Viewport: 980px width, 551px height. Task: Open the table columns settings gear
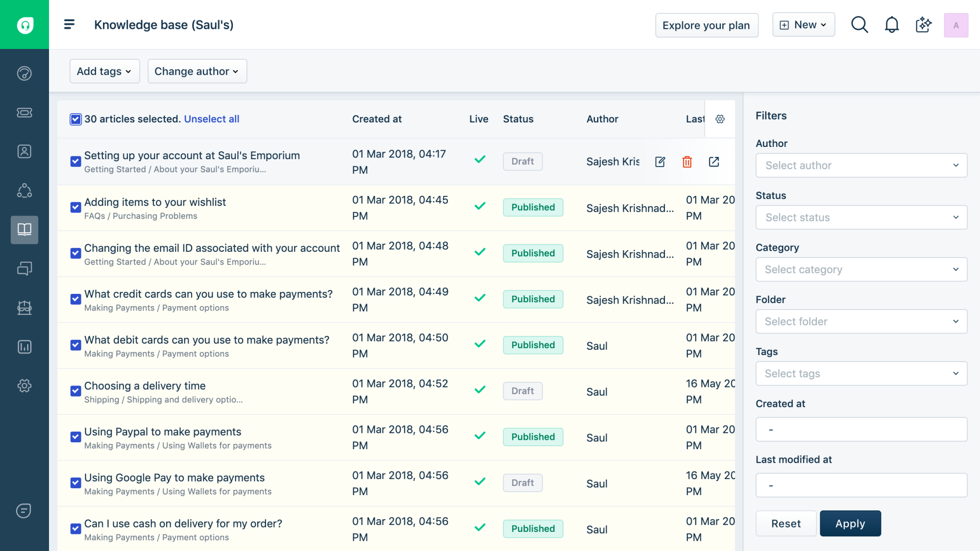pyautogui.click(x=719, y=119)
